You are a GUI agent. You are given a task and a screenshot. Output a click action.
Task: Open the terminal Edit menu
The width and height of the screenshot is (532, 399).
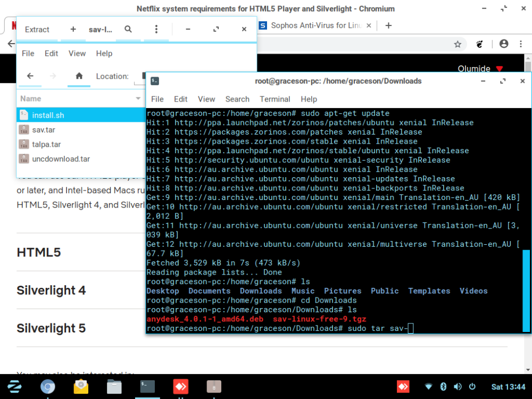[x=180, y=99]
